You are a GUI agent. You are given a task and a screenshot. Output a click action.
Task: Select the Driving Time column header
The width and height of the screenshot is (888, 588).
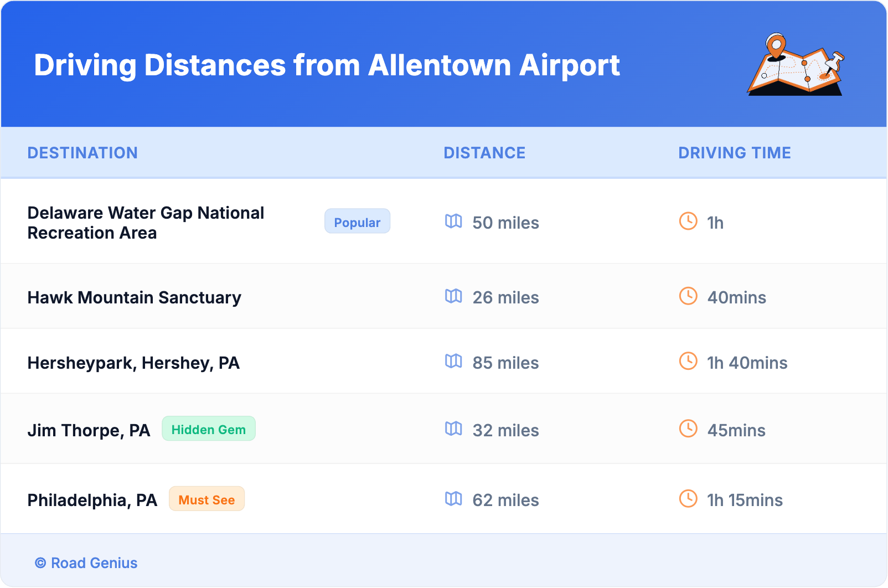735,153
